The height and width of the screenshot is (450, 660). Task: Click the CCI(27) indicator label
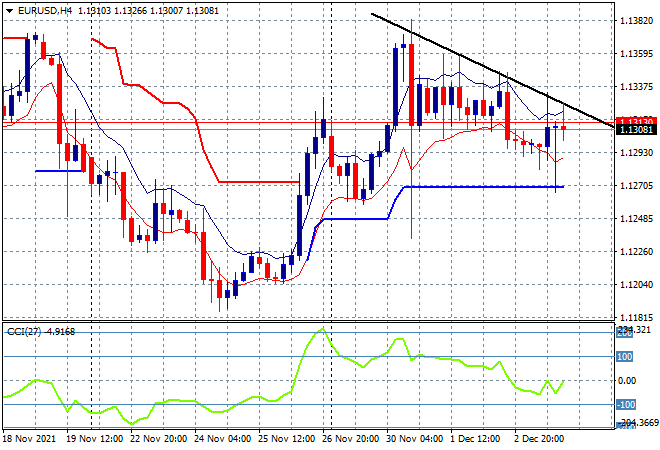pos(24,332)
